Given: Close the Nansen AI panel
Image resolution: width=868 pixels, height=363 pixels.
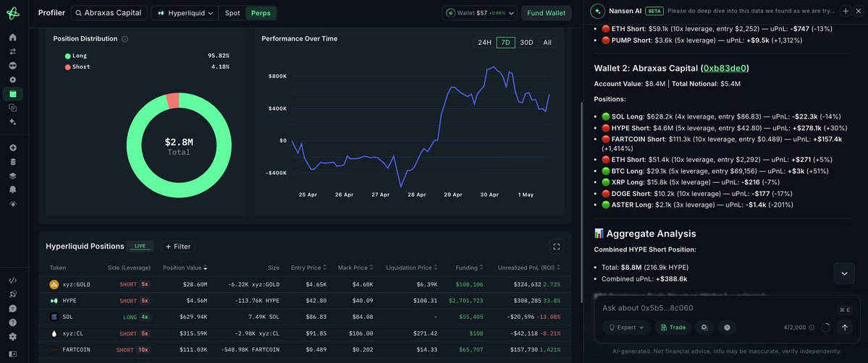Looking at the screenshot, I should (x=858, y=11).
